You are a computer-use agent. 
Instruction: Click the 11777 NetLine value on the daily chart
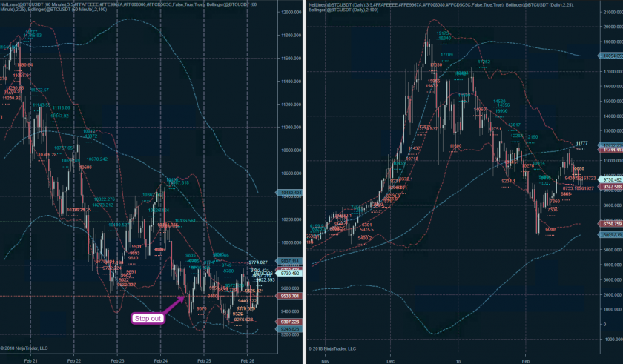(x=581, y=143)
